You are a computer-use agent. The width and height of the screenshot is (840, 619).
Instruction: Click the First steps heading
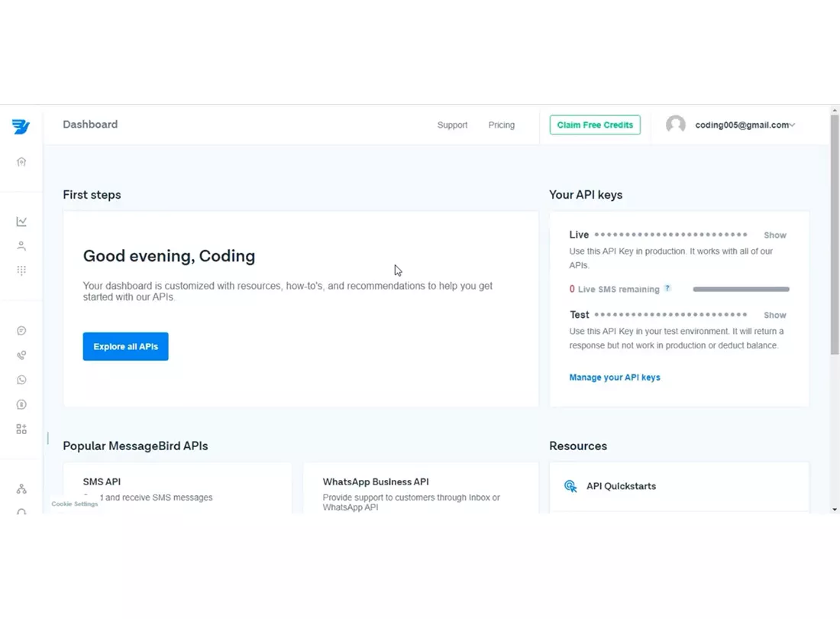92,195
